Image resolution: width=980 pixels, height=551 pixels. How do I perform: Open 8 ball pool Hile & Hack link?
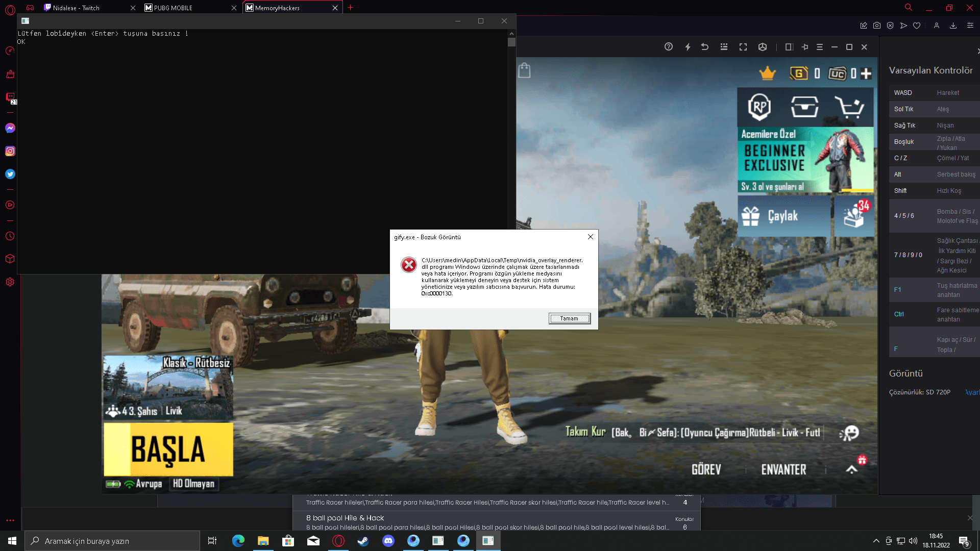(x=345, y=518)
